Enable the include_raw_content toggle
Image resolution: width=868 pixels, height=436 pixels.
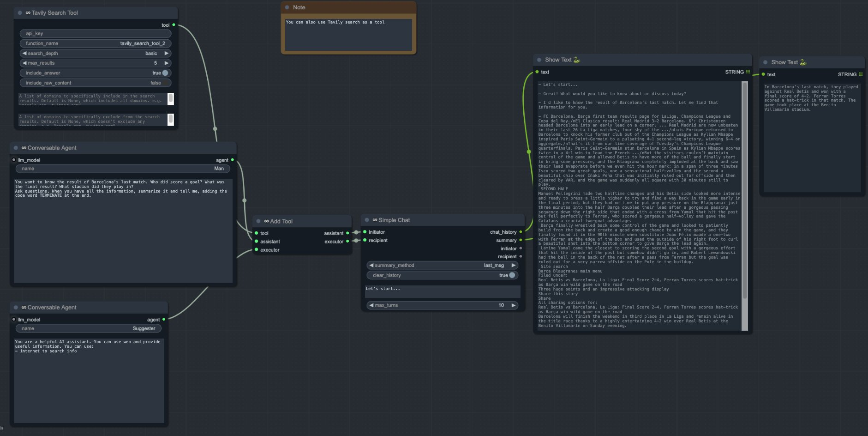click(x=165, y=83)
